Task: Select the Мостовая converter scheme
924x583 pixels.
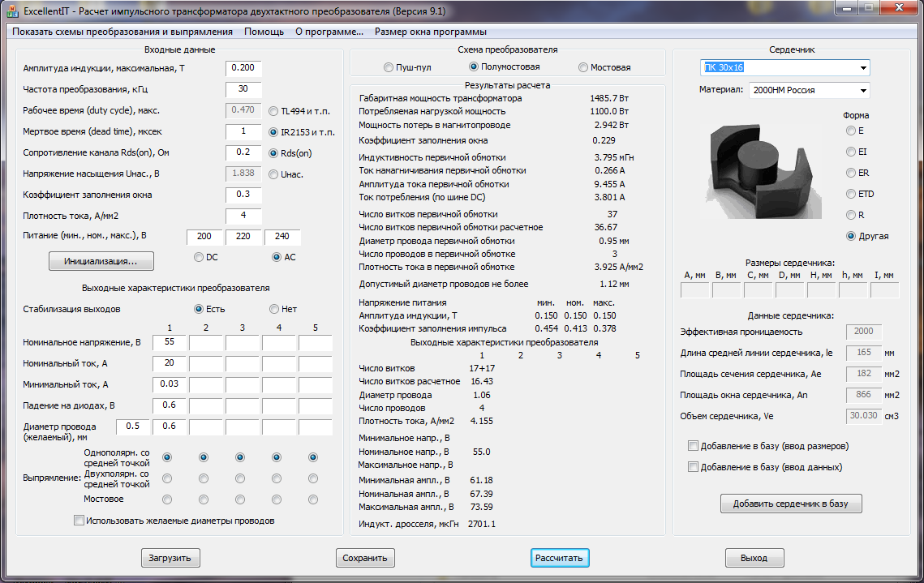Action: [x=583, y=67]
